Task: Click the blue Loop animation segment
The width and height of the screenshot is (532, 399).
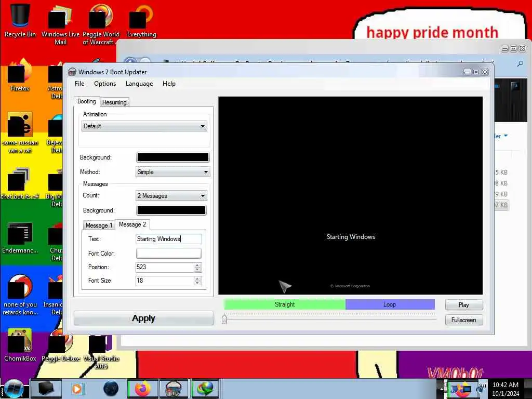Action: point(390,304)
